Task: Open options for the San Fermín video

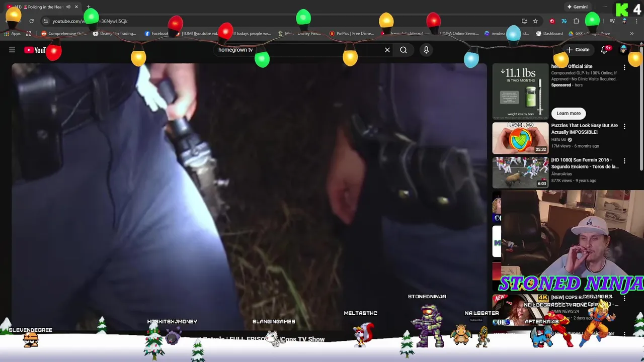Action: (x=624, y=161)
